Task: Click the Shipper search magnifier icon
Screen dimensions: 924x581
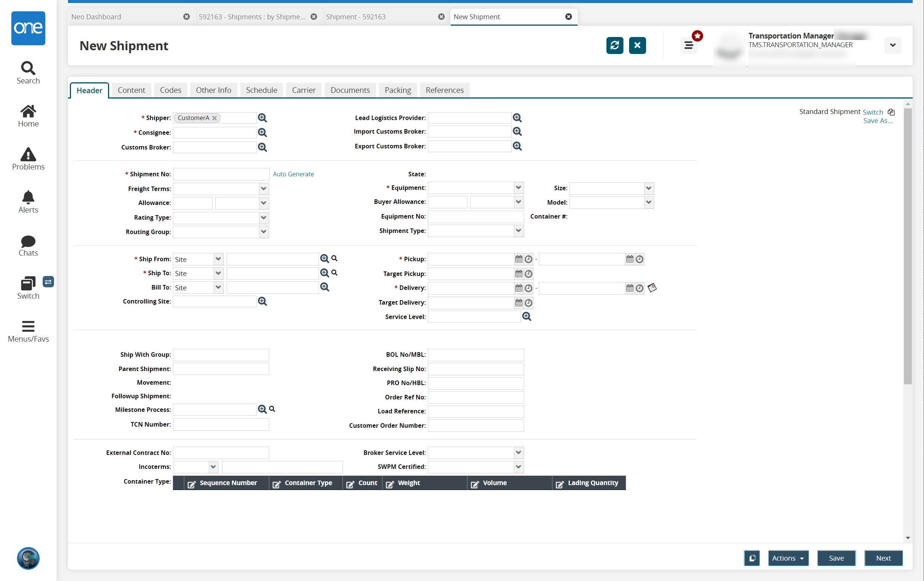Action: tap(262, 117)
